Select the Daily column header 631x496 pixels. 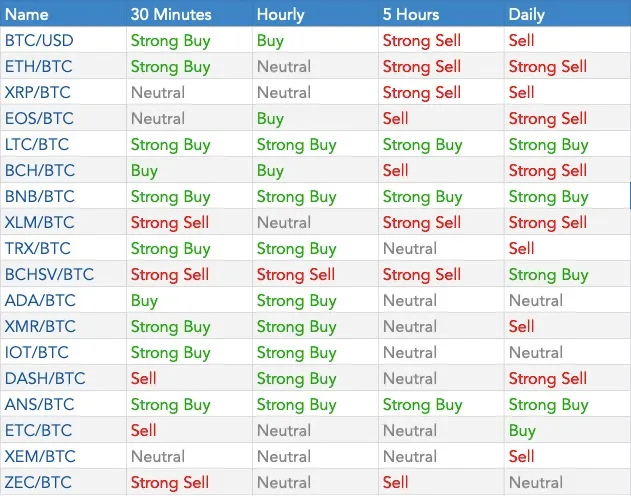(526, 14)
